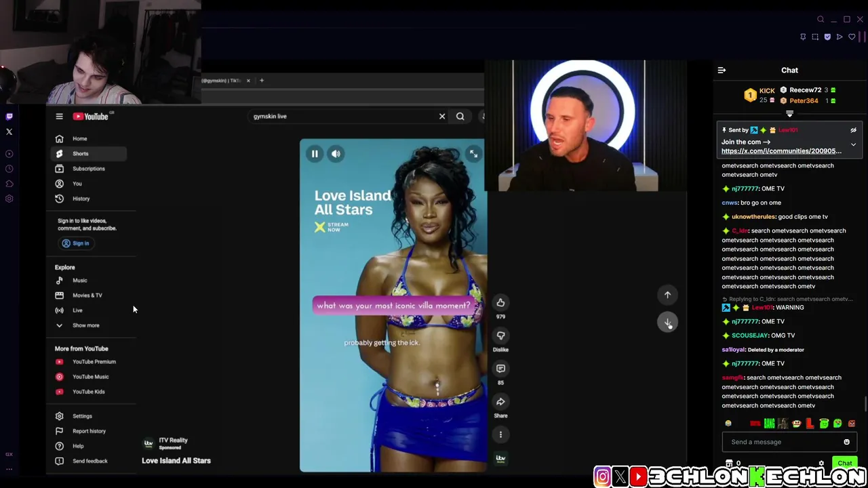868x488 pixels.
Task: Clear the search box text
Action: [442, 117]
